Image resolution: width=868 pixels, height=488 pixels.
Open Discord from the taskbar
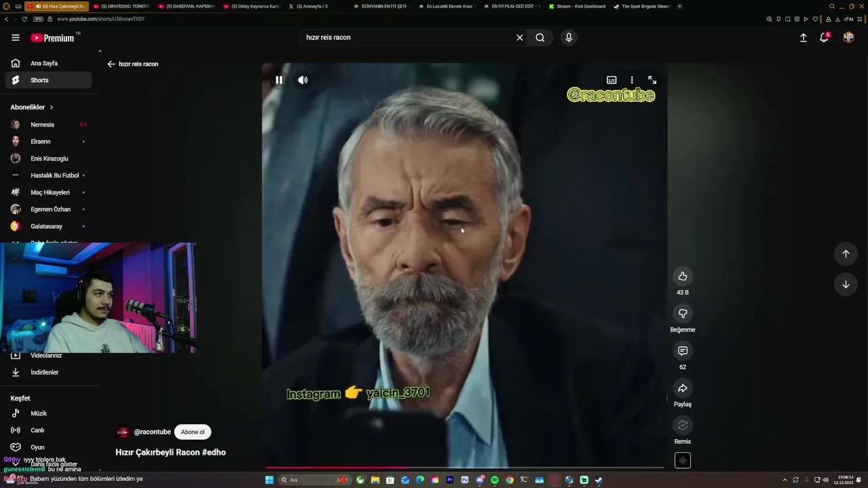click(x=479, y=480)
